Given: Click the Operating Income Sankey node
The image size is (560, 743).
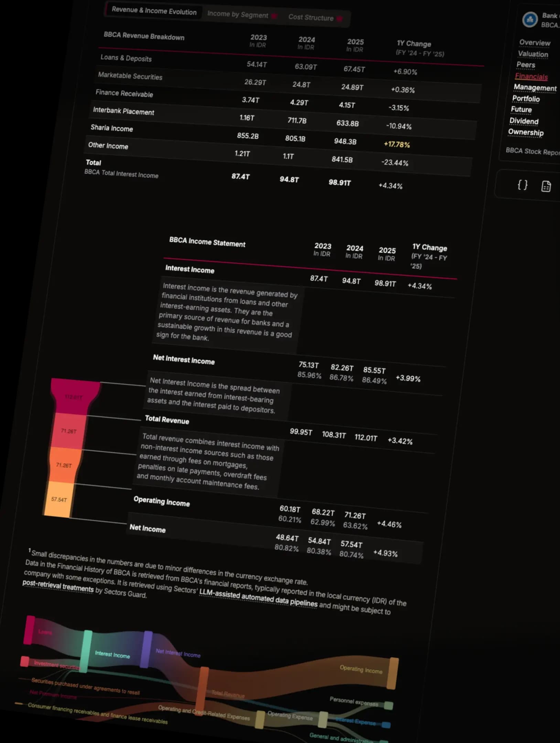Looking at the screenshot, I should coord(392,674).
